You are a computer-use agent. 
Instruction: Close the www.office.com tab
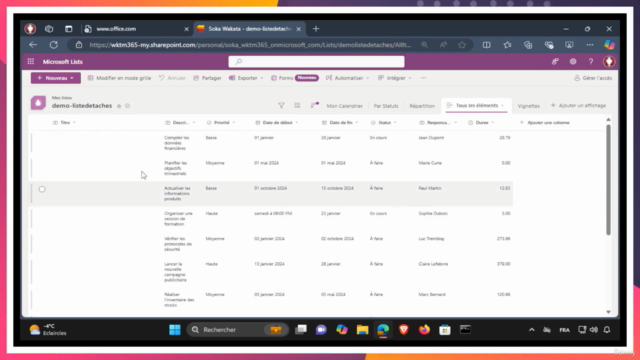(x=187, y=29)
